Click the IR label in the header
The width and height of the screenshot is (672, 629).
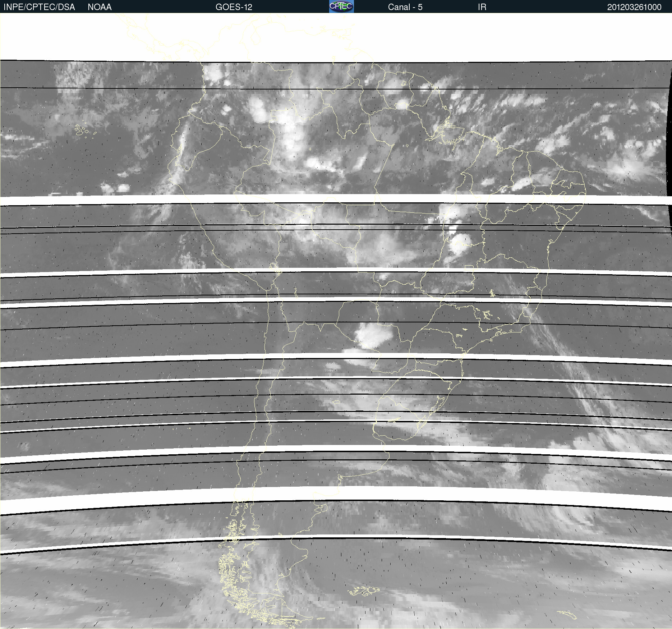point(482,7)
